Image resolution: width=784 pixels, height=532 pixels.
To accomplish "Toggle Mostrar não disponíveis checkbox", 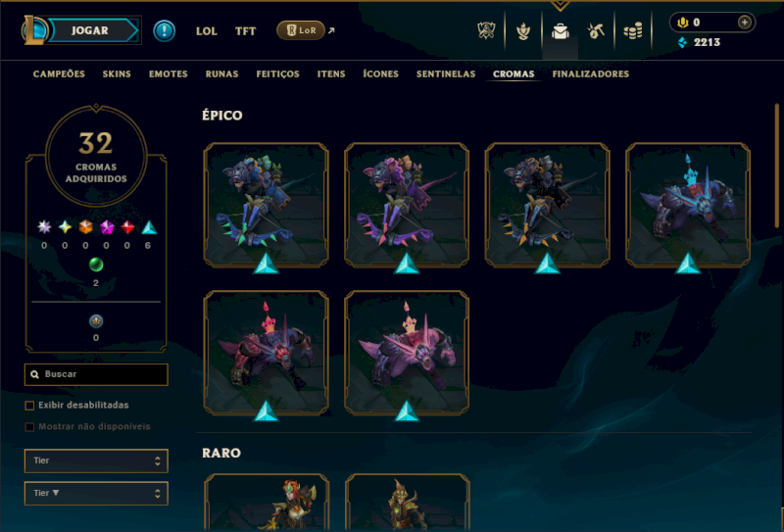I will pyautogui.click(x=29, y=426).
